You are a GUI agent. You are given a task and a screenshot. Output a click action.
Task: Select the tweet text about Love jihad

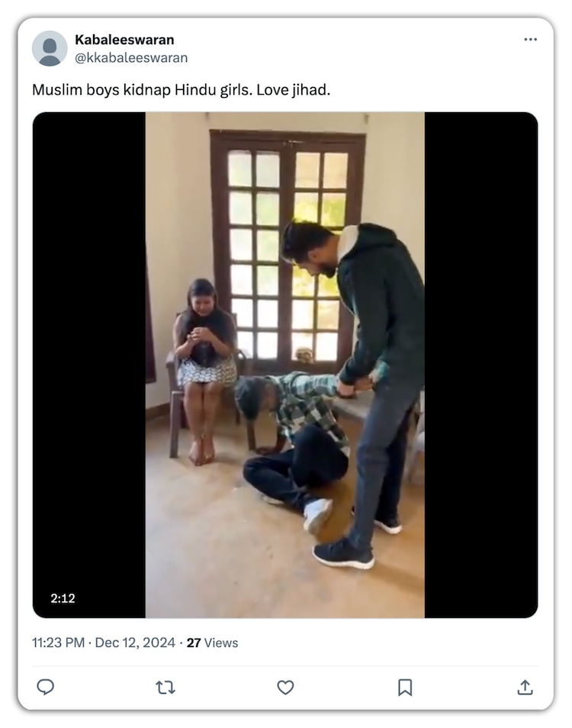click(x=181, y=89)
